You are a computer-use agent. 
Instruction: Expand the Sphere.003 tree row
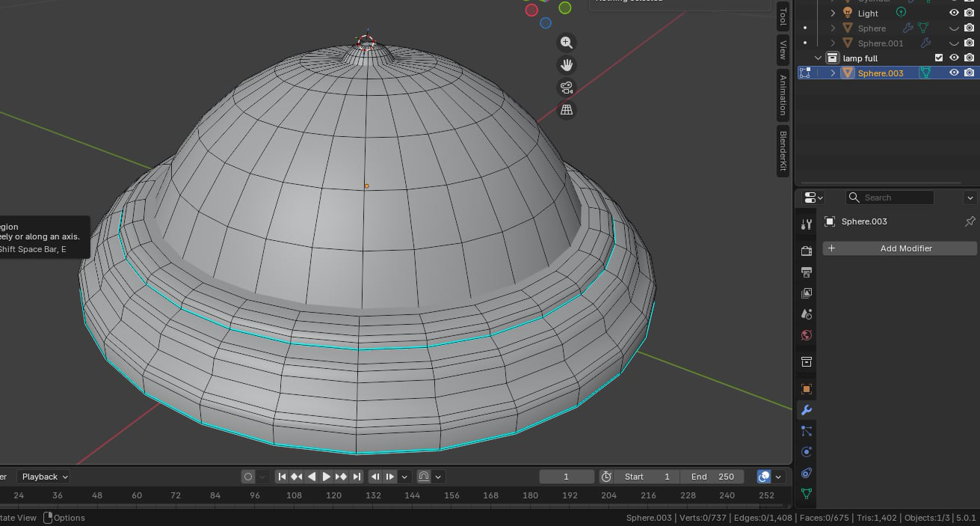pos(833,73)
